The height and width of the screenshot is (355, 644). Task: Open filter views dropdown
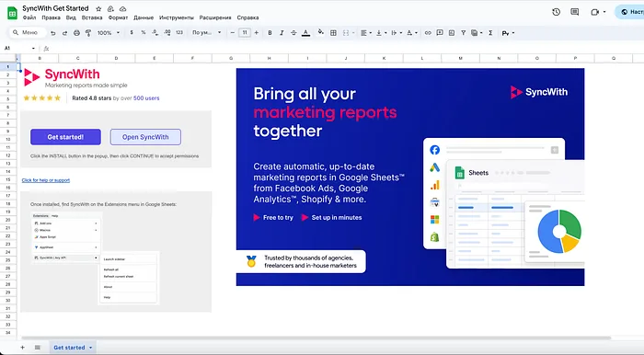(477, 33)
